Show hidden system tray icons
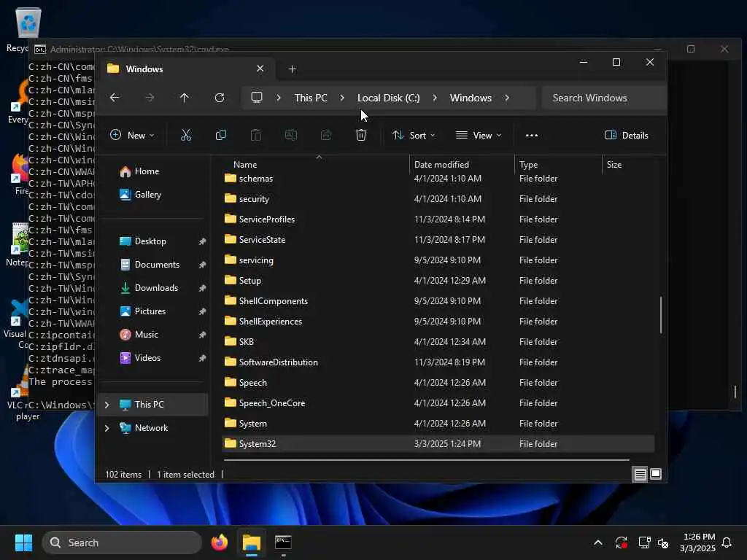 pos(598,542)
